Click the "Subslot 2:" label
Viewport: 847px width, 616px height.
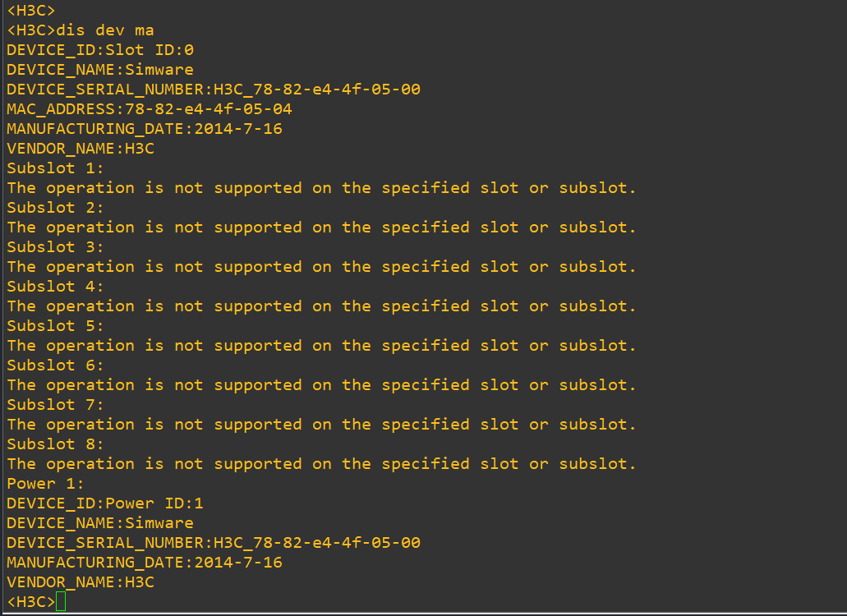[56, 208]
